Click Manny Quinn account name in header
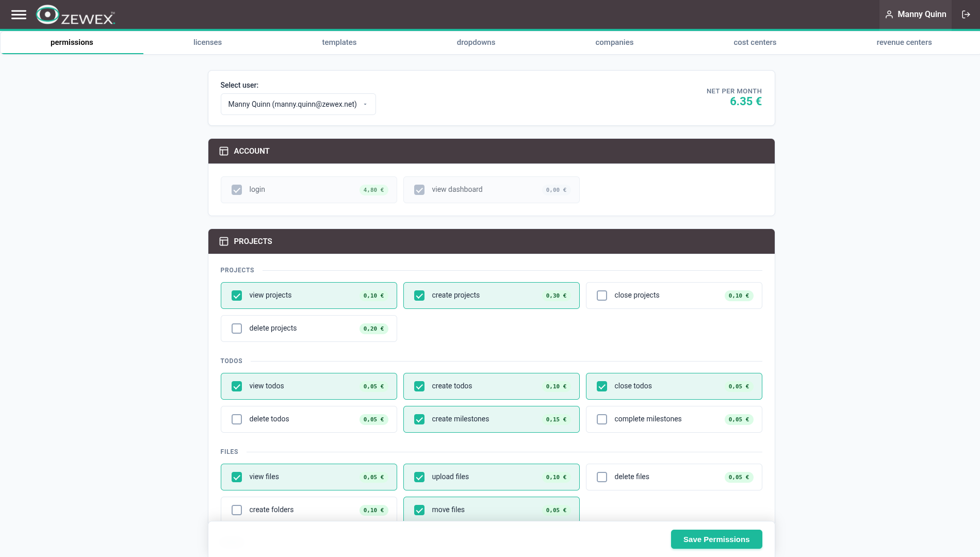This screenshot has width=980, height=557. (921, 14)
